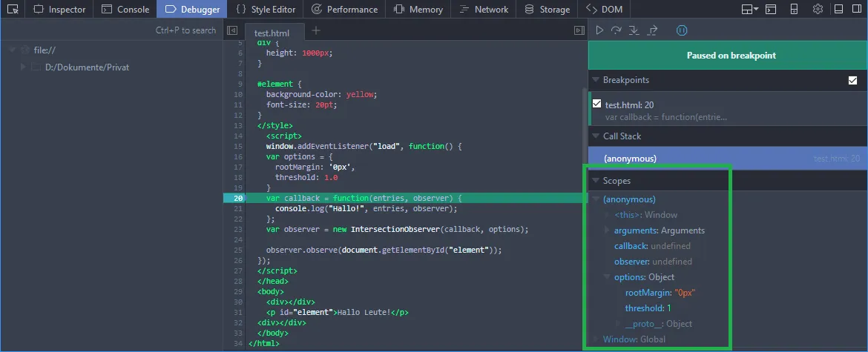Expand the D:/Dokumente/Privat folder
The image size is (868, 352).
pos(23,67)
